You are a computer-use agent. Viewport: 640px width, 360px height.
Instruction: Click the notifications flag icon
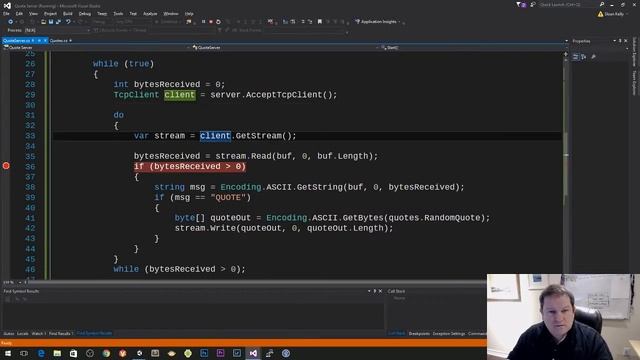[521, 4]
